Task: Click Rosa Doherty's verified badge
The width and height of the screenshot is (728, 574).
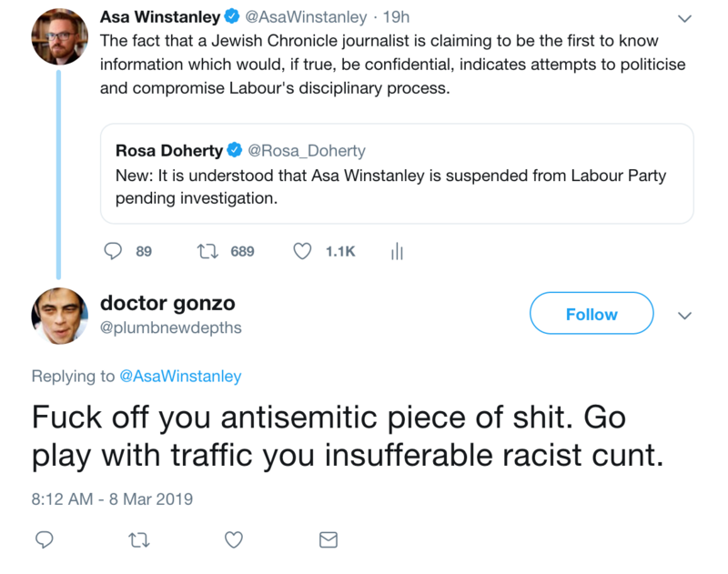Action: click(x=233, y=150)
